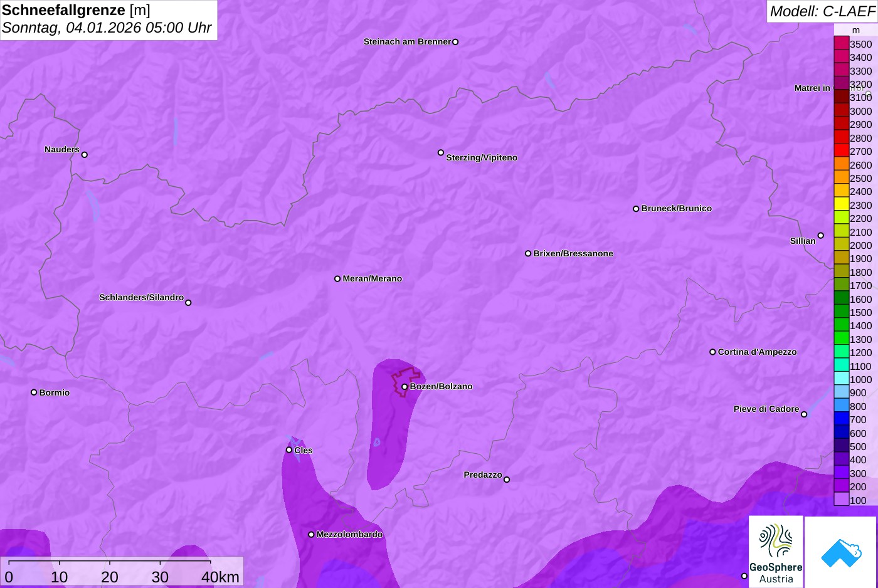The image size is (878, 588).
Task: Select the Bozen/Bolzano city marker dot
Action: pyautogui.click(x=405, y=387)
